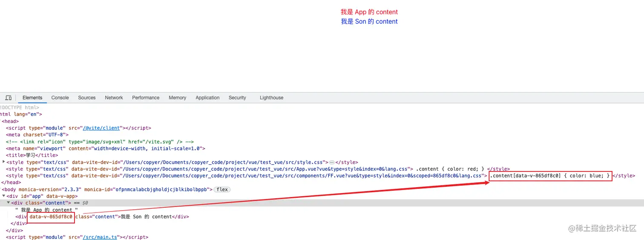
Task: Open the Lighthouse tab
Action: (271, 97)
